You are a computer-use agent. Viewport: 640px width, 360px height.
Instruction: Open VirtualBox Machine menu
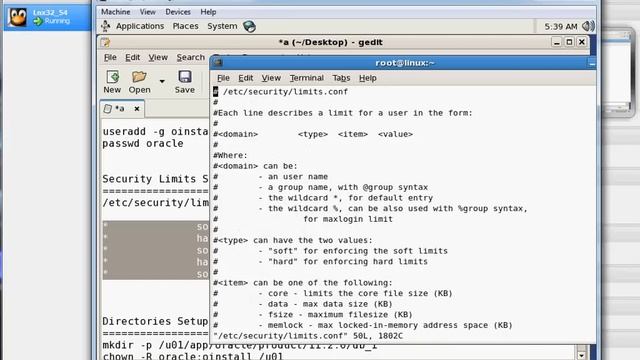click(x=116, y=12)
